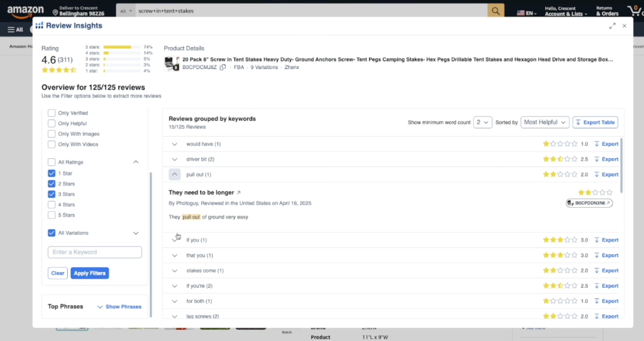
Task: Expand the 'driver bit' keyword row
Action: point(175,160)
